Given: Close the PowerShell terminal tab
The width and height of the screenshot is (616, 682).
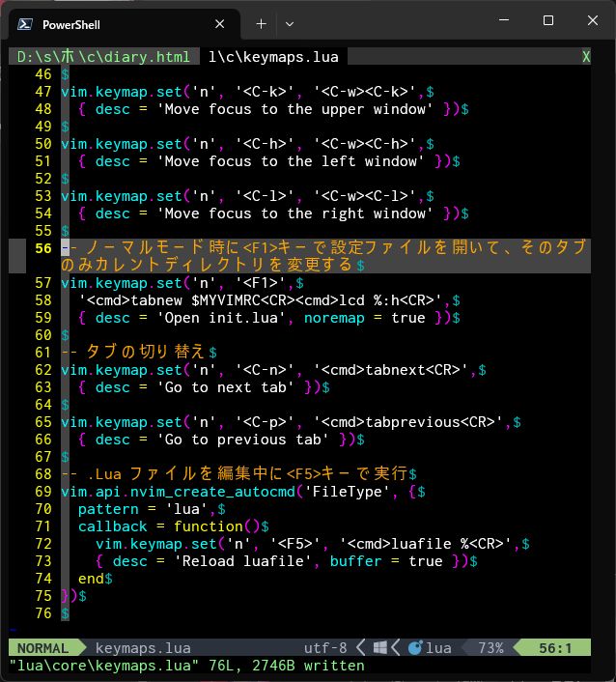Looking at the screenshot, I should (220, 23).
